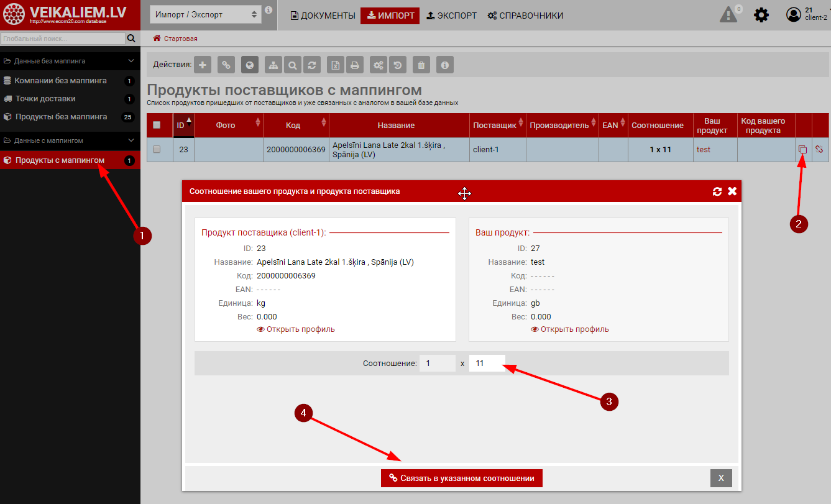Collapse the 'Данные без маппинга' sidebar section
Viewport: 831px width, 504px height.
click(x=131, y=61)
